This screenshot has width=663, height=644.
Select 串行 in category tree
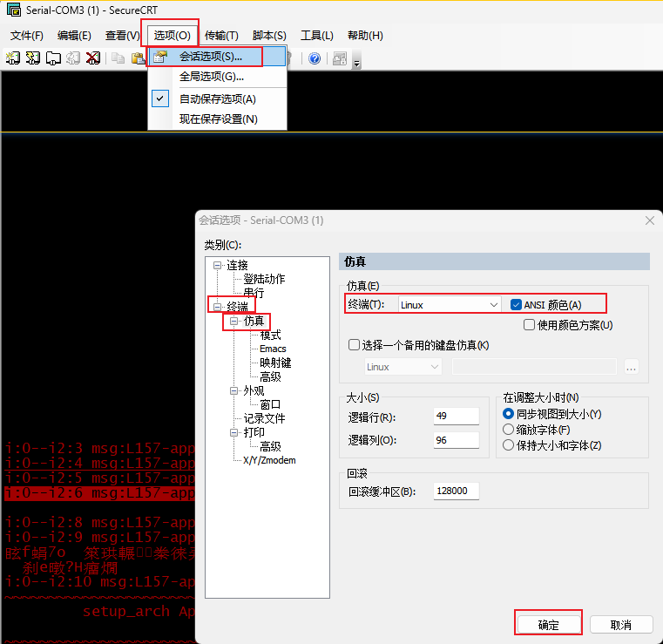(x=254, y=293)
